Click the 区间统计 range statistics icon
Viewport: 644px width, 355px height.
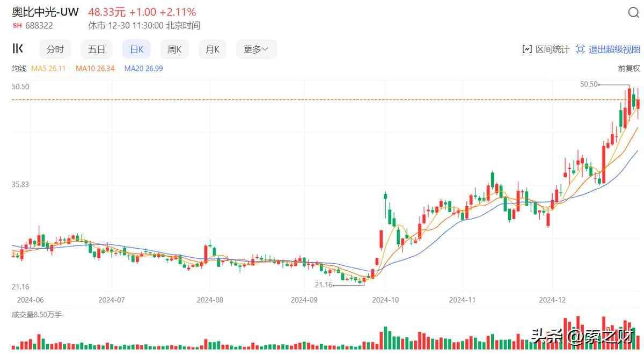pyautogui.click(x=526, y=49)
